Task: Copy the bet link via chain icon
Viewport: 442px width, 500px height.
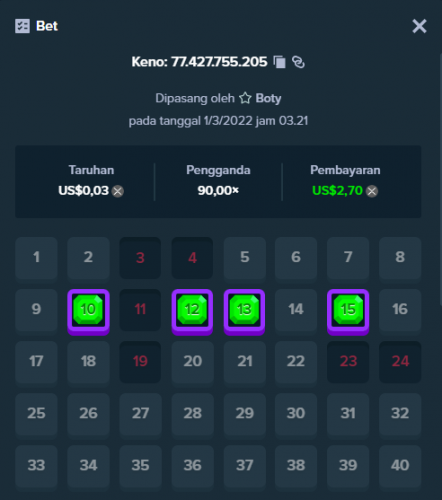Action: coord(298,62)
